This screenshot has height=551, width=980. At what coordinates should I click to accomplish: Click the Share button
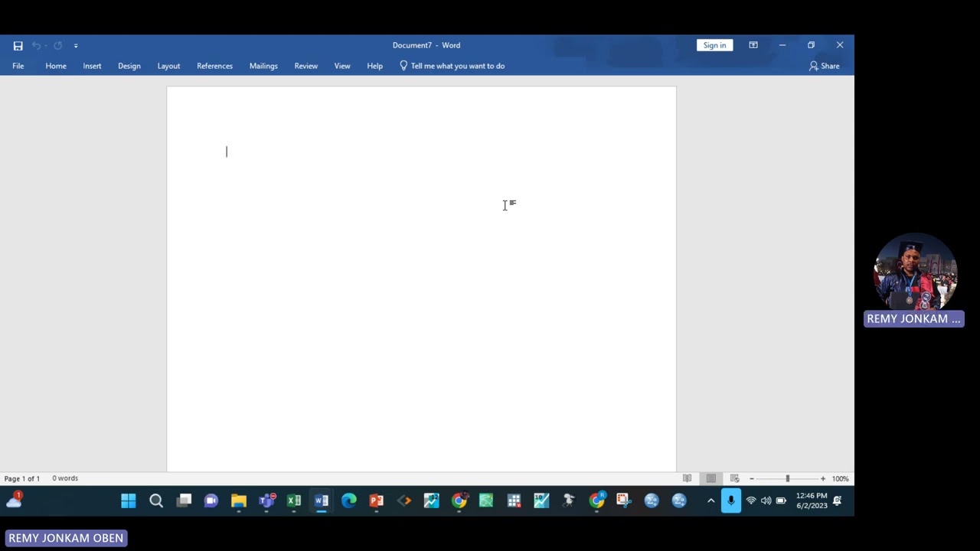point(825,66)
